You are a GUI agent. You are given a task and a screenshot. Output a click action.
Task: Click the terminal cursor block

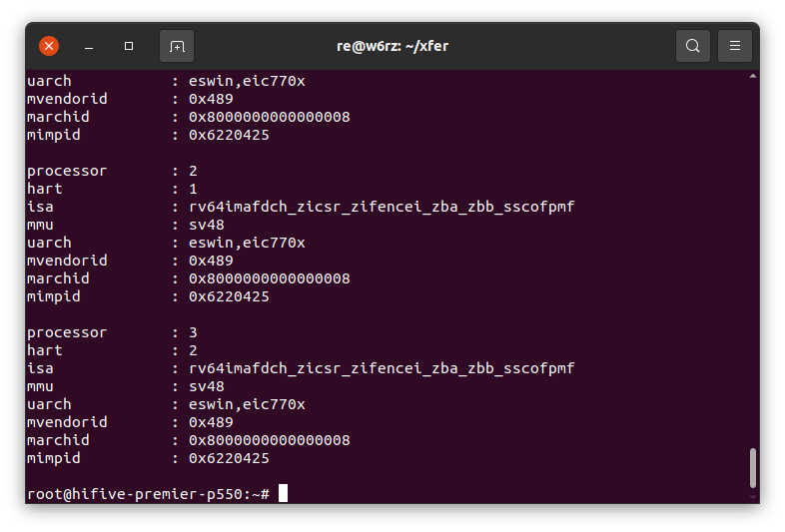coord(283,493)
